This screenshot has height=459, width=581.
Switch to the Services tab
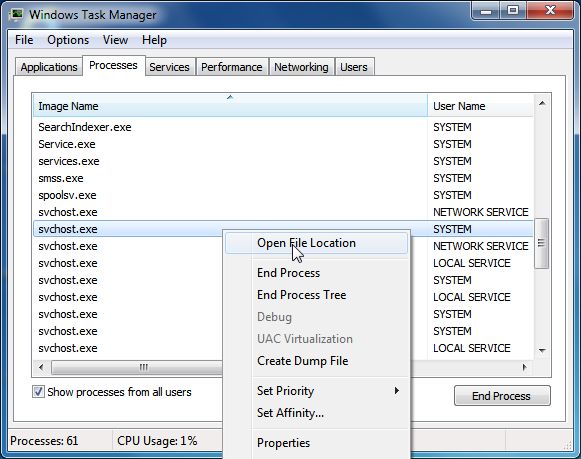[x=169, y=67]
